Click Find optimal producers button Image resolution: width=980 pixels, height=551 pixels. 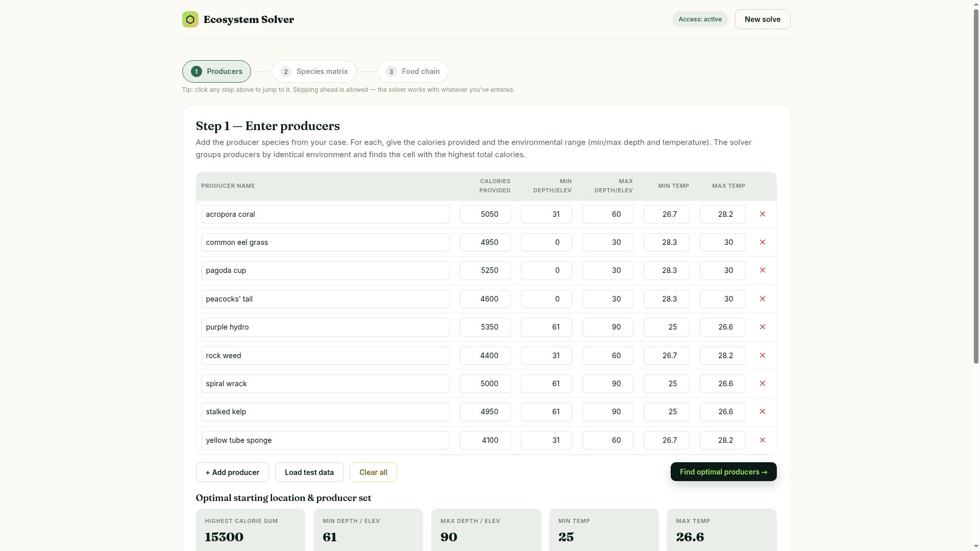click(723, 472)
